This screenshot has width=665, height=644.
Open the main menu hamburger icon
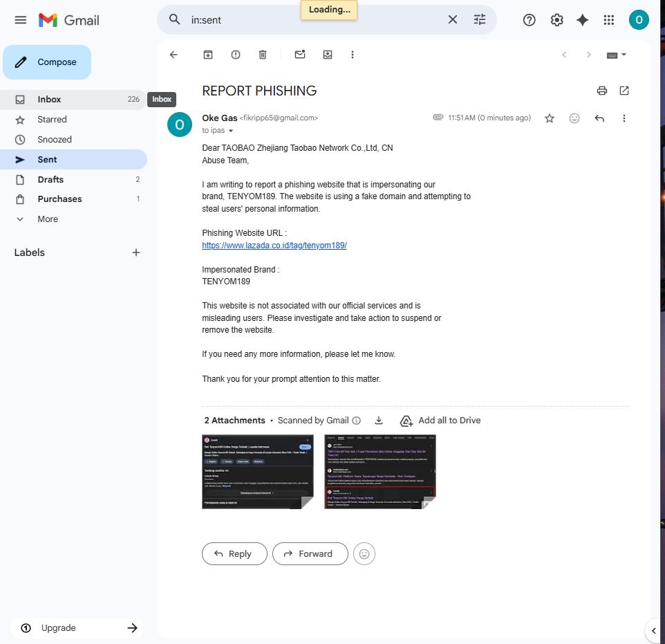tap(20, 20)
